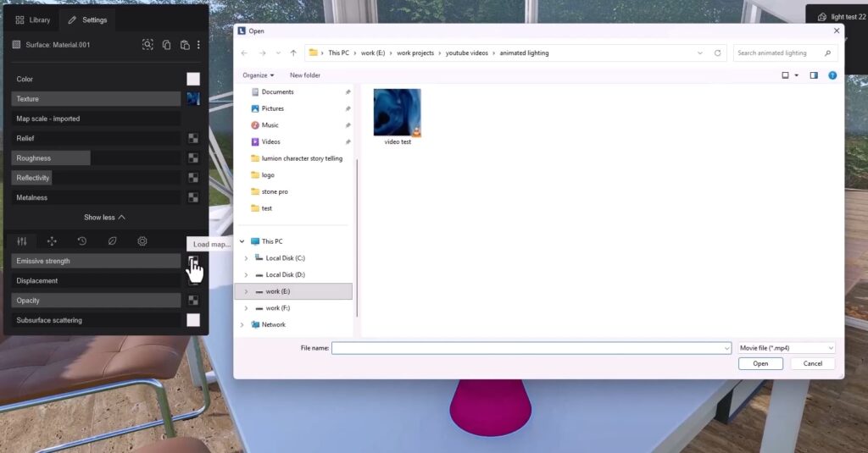Adjust the Texture slider bar

(96, 99)
